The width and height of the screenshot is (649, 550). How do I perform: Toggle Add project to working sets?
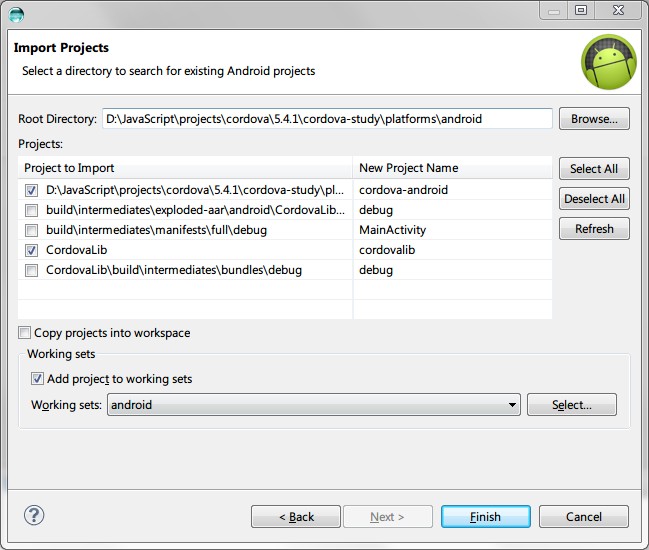37,379
